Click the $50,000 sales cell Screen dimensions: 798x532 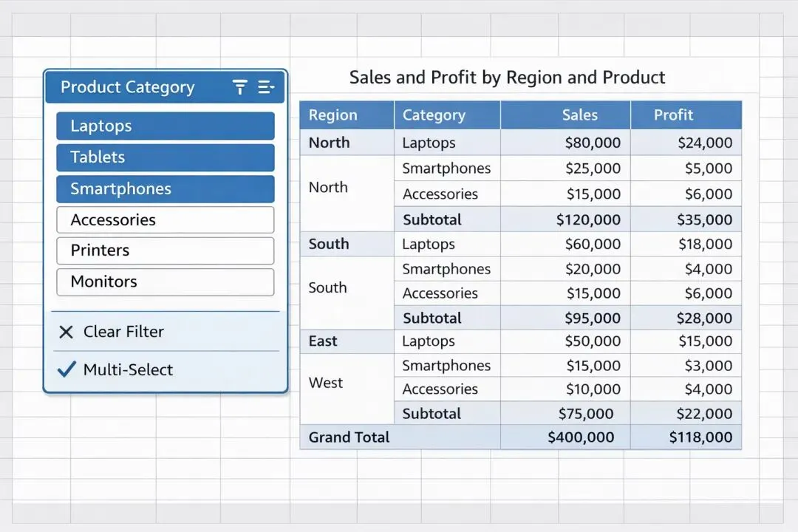pyautogui.click(x=565, y=341)
